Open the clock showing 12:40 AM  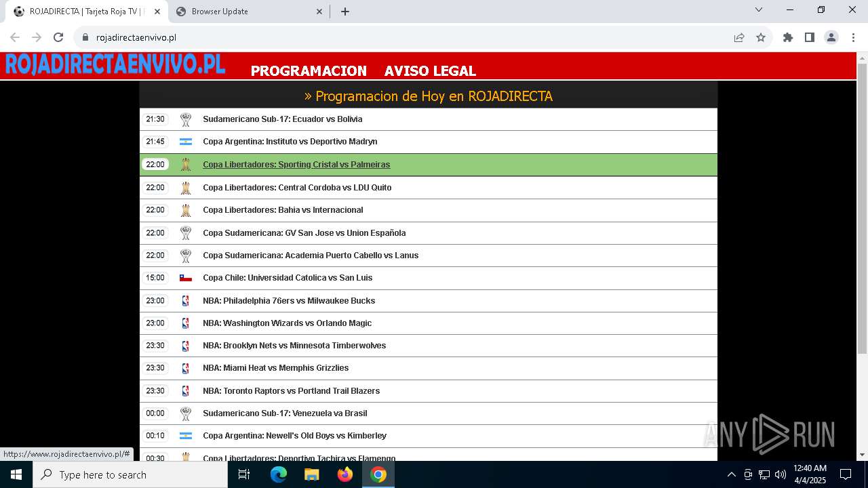click(x=810, y=474)
